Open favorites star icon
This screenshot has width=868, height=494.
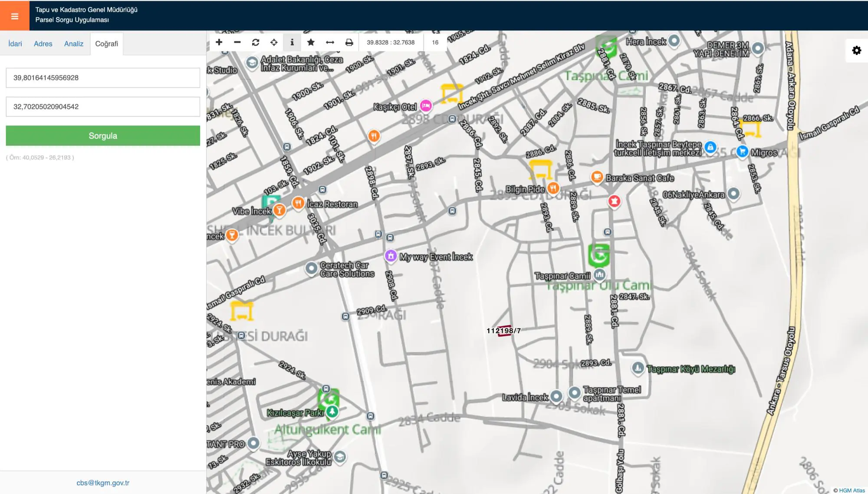311,42
